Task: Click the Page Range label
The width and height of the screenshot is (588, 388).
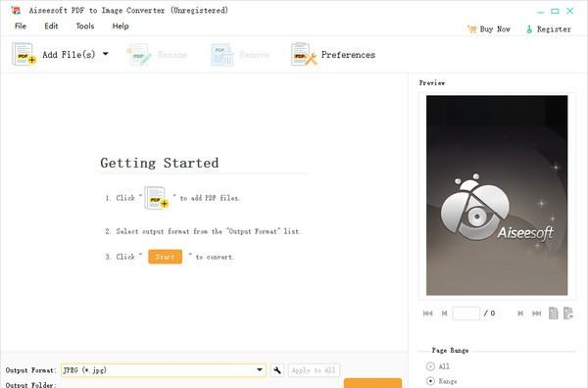Action: coord(450,351)
